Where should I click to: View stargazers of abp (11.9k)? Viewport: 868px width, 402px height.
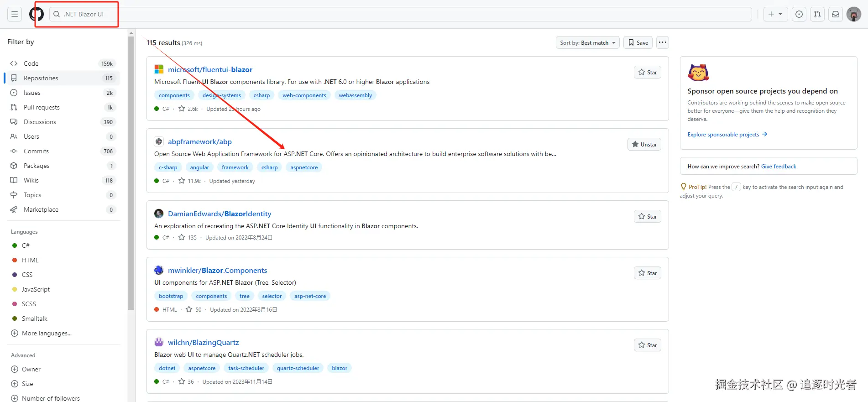tap(189, 181)
